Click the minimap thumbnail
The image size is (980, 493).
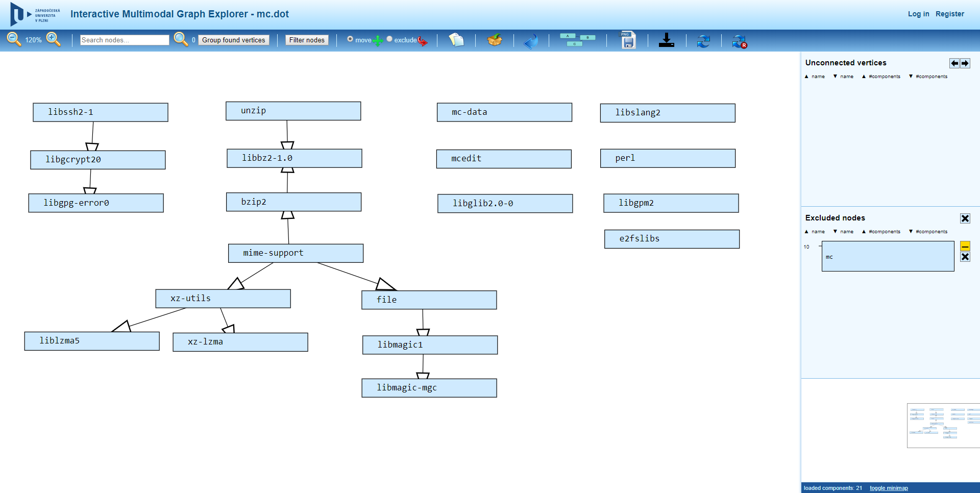pos(943,426)
